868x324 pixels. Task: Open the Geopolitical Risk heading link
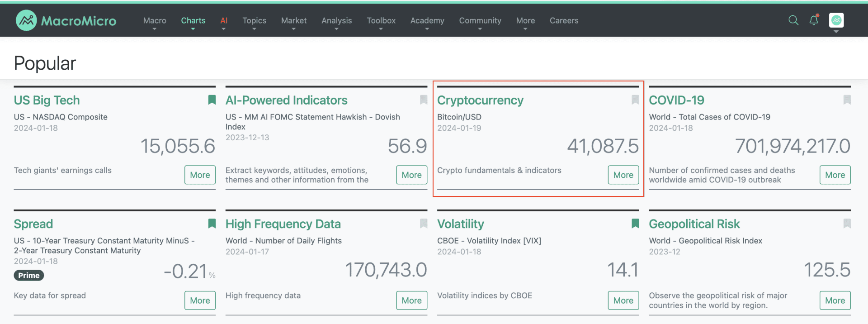click(x=694, y=224)
